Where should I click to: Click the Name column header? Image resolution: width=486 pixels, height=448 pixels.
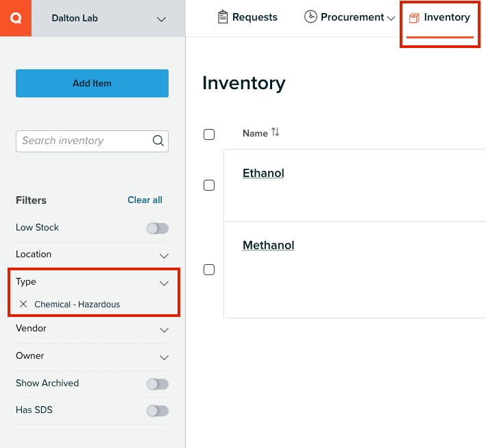(x=255, y=133)
